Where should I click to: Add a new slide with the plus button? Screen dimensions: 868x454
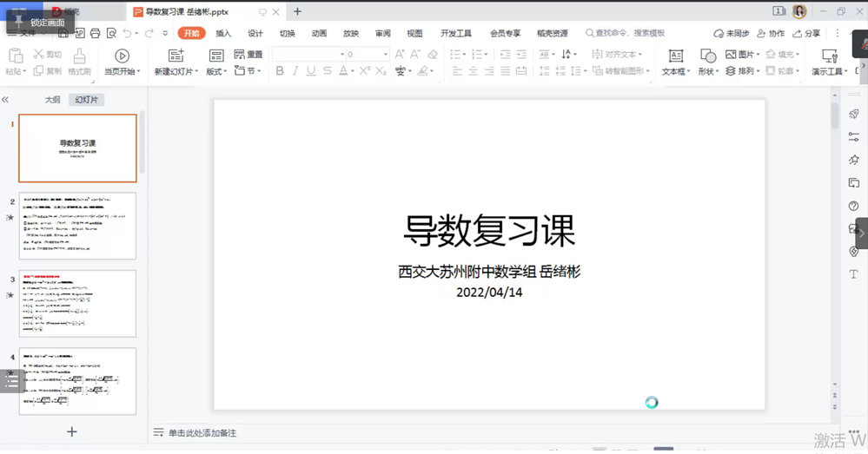(72, 432)
